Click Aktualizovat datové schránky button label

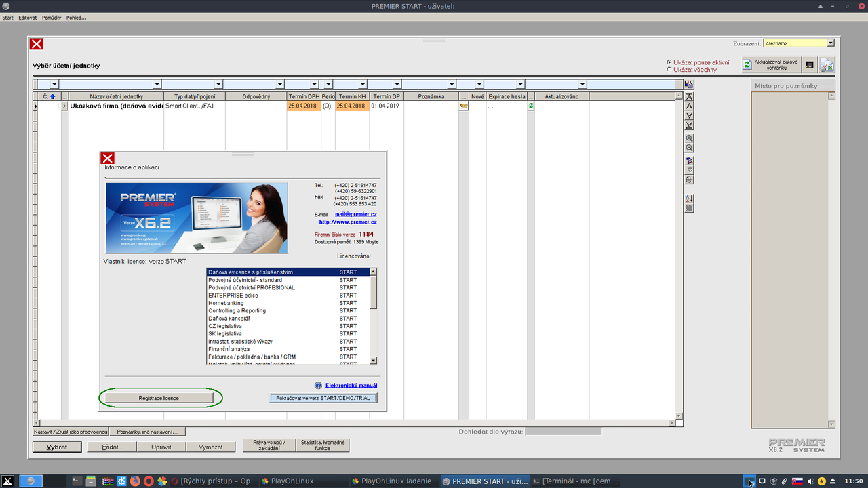coord(776,64)
